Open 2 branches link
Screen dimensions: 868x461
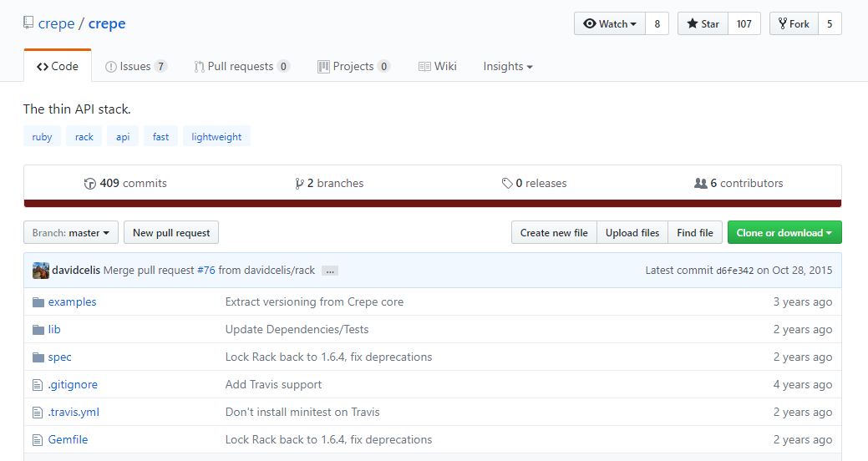(x=330, y=183)
